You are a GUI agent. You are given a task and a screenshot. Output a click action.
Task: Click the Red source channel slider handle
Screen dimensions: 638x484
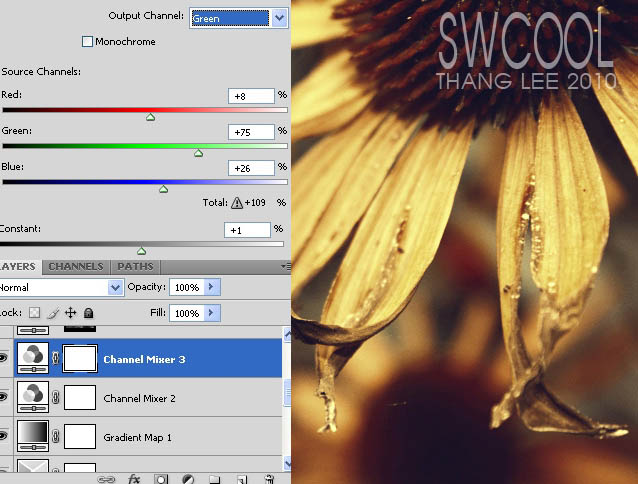151,117
